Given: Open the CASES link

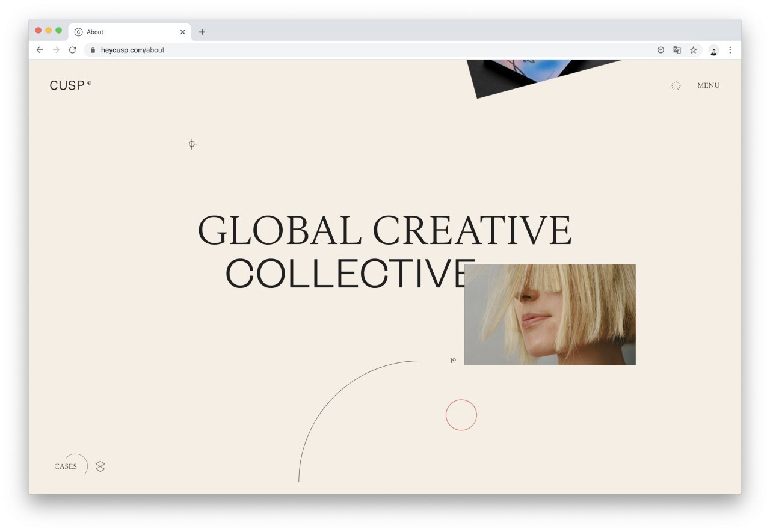Looking at the screenshot, I should pos(66,466).
